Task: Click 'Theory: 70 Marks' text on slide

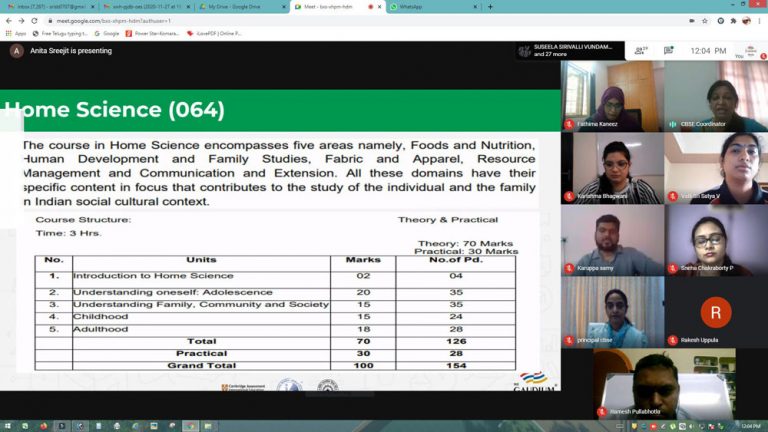Action: pyautogui.click(x=465, y=243)
